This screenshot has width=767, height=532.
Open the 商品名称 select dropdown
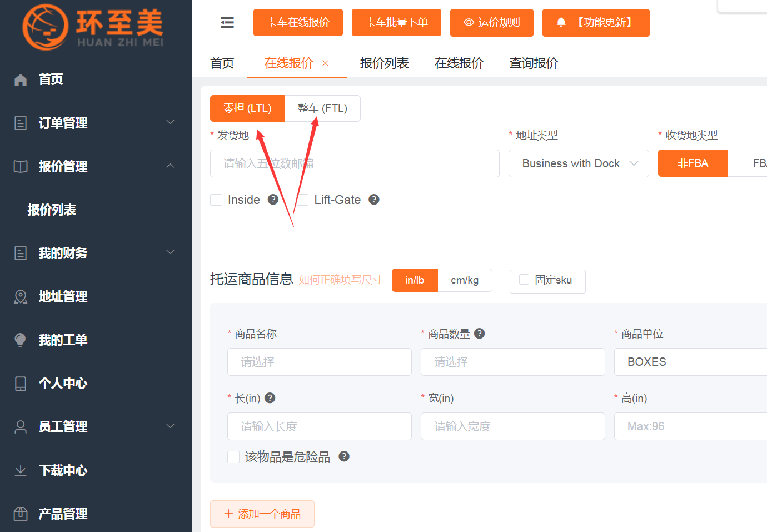coord(320,362)
